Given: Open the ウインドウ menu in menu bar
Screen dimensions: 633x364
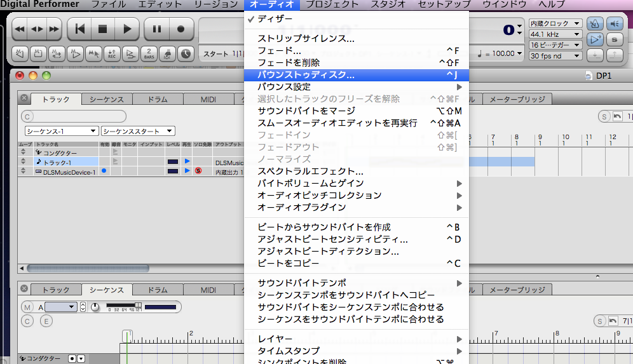Looking at the screenshot, I should tap(504, 4).
